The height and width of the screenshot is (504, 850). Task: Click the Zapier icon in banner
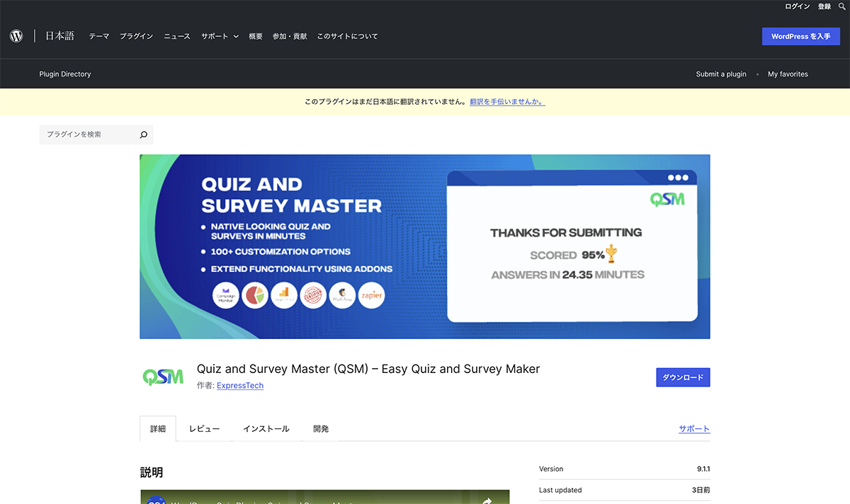(x=371, y=295)
